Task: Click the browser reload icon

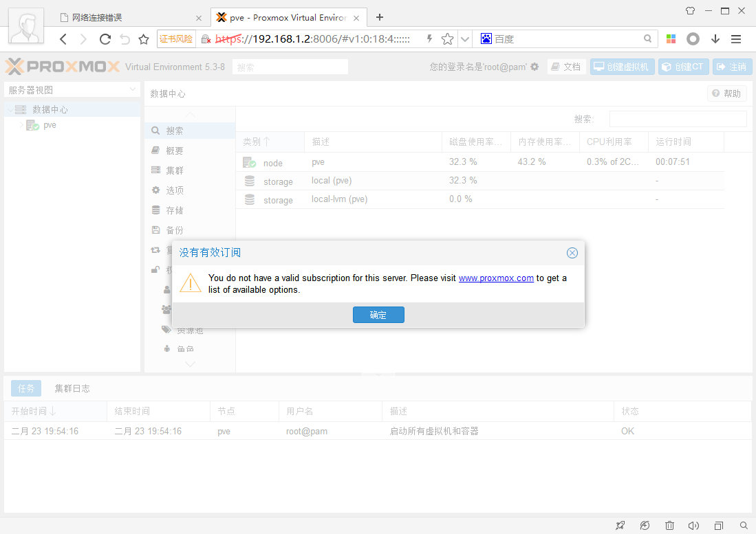Action: point(105,39)
